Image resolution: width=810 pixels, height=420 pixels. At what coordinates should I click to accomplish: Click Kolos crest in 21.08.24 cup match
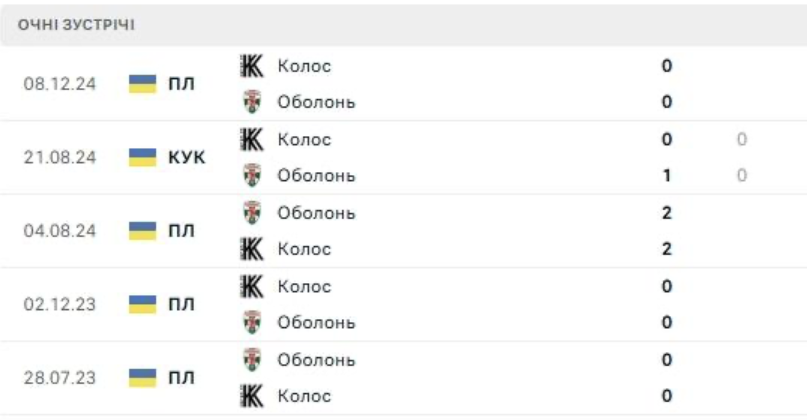pos(252,139)
